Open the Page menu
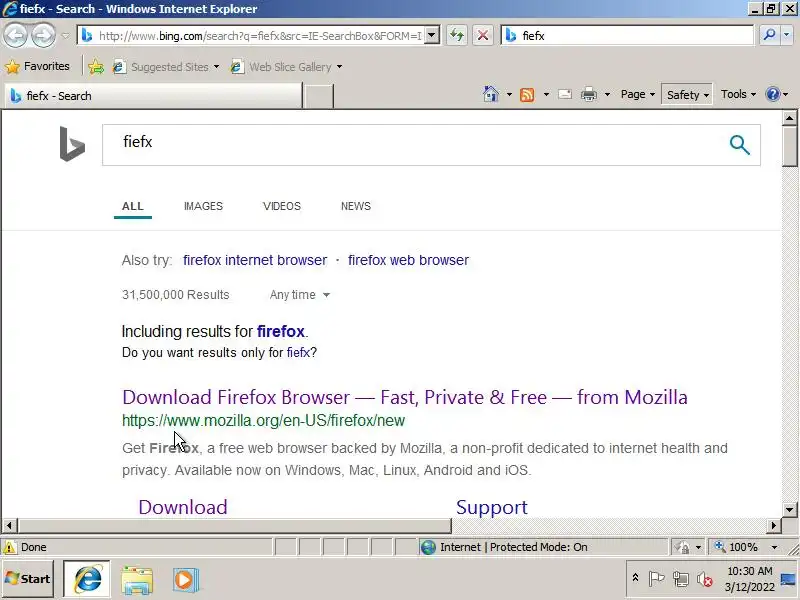 (637, 94)
